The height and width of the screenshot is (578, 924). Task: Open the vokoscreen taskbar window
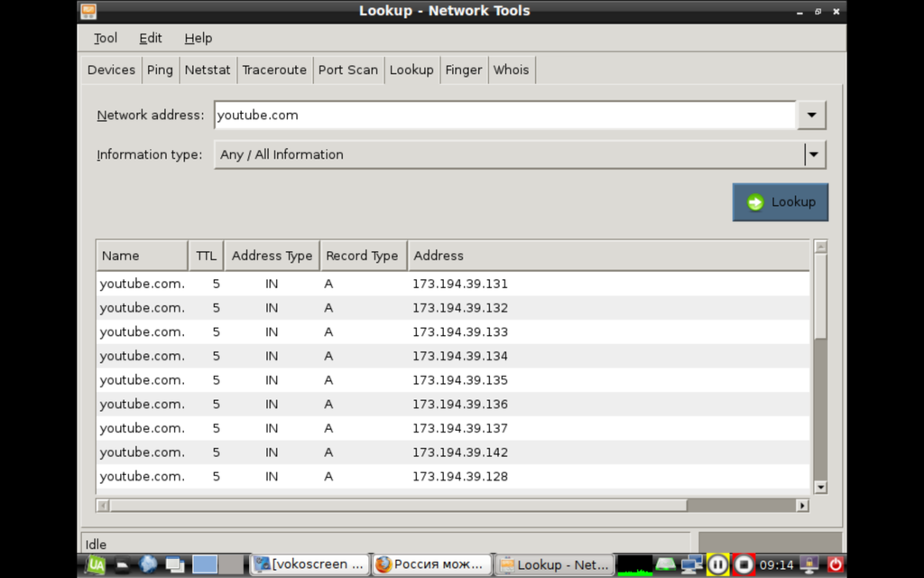tap(310, 564)
